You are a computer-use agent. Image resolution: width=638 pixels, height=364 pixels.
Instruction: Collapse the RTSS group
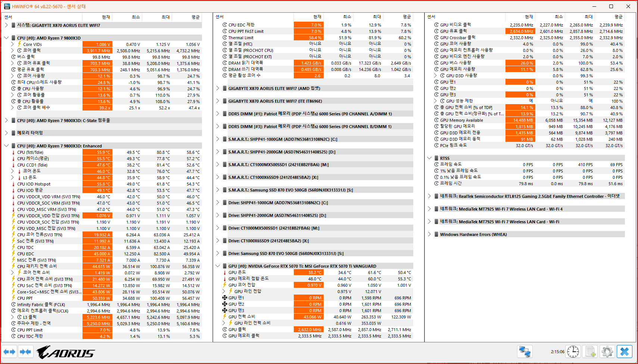429,158
